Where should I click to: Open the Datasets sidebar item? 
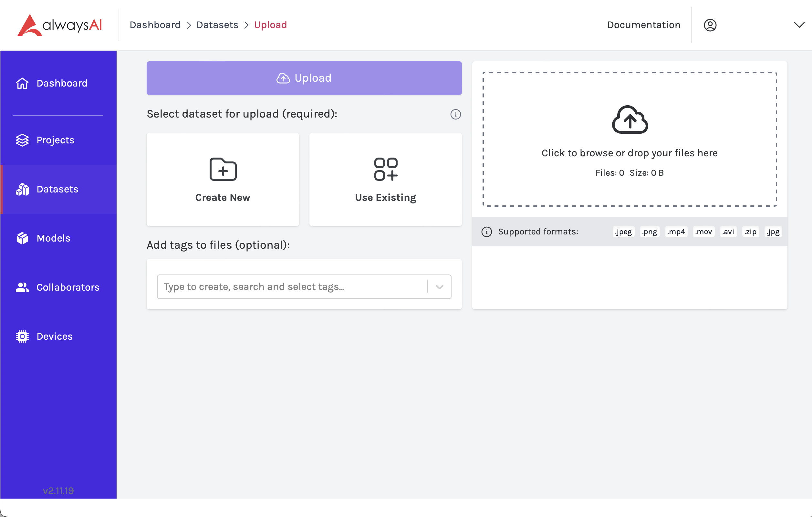tap(57, 189)
